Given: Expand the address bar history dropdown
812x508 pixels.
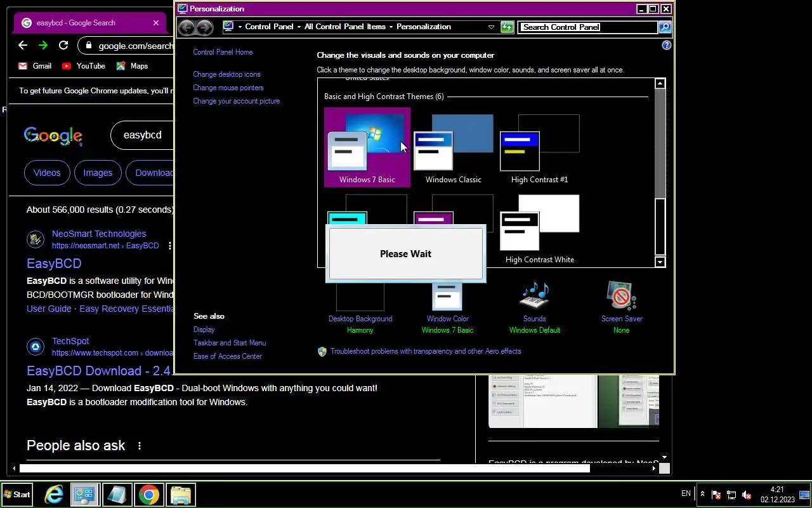Looking at the screenshot, I should click(x=491, y=27).
